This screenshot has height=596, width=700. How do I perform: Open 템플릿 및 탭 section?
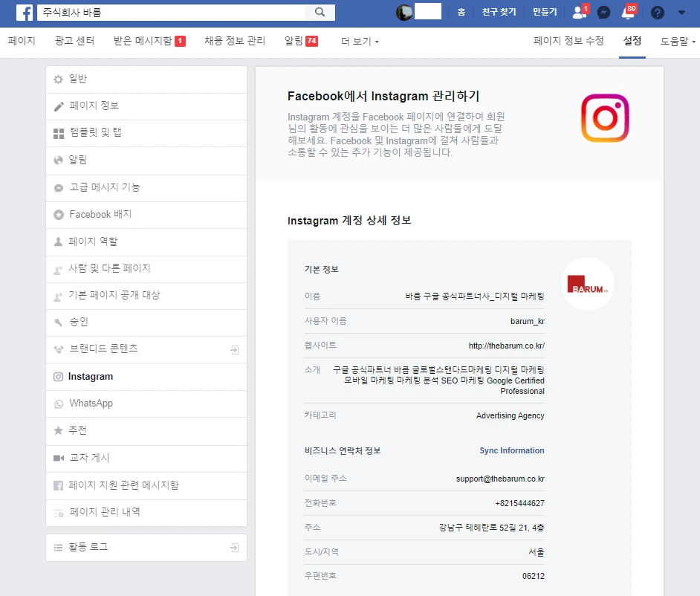pyautogui.click(x=146, y=134)
